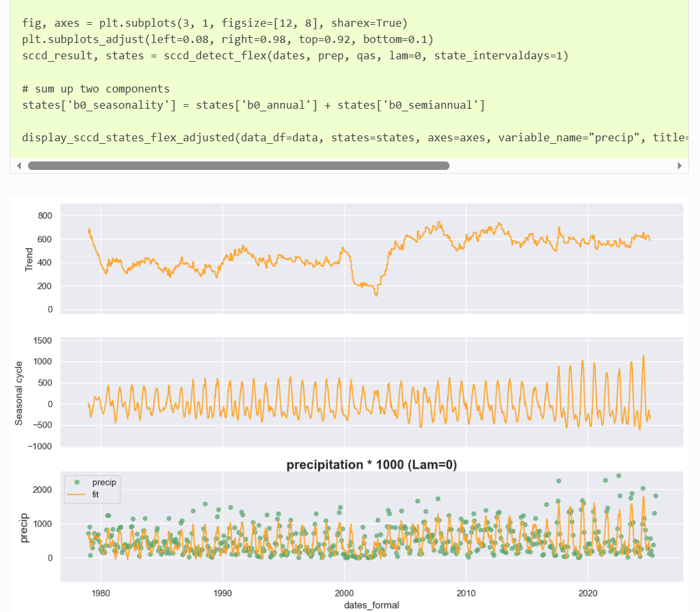
Task: Click the x-axis tick label 2010
Action: pyautogui.click(x=466, y=593)
